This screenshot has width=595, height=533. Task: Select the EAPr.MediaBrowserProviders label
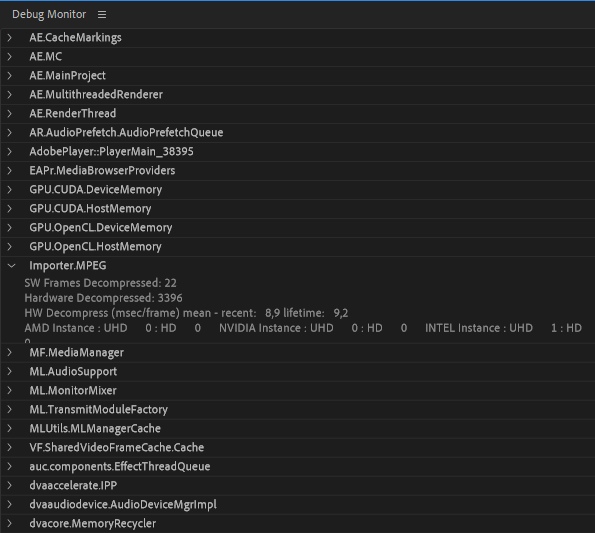click(x=102, y=170)
